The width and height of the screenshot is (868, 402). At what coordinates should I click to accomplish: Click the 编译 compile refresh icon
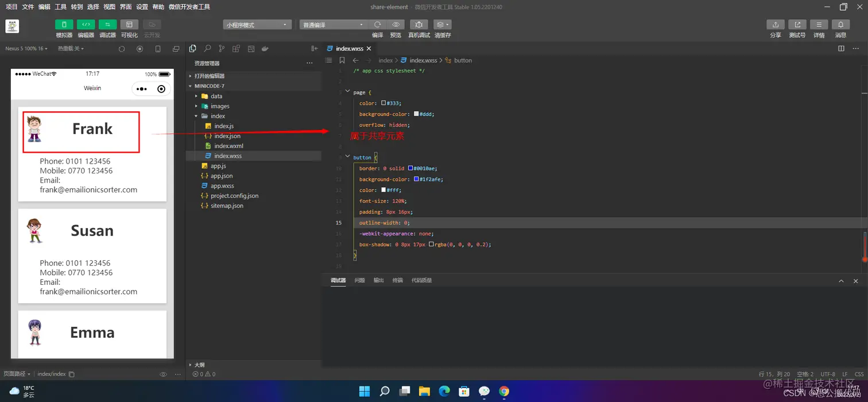(377, 25)
